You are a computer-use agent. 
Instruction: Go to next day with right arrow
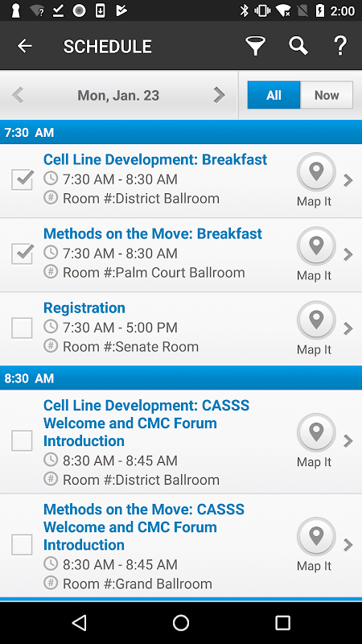tap(220, 95)
